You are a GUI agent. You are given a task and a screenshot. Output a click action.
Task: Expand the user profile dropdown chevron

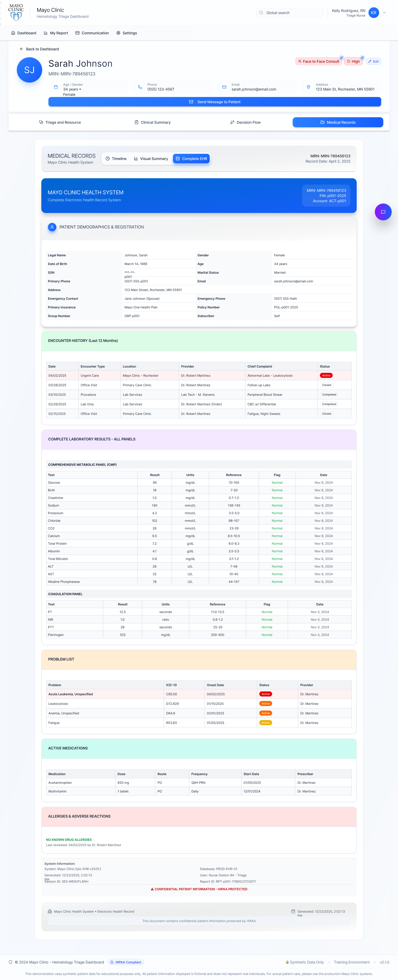(x=384, y=13)
